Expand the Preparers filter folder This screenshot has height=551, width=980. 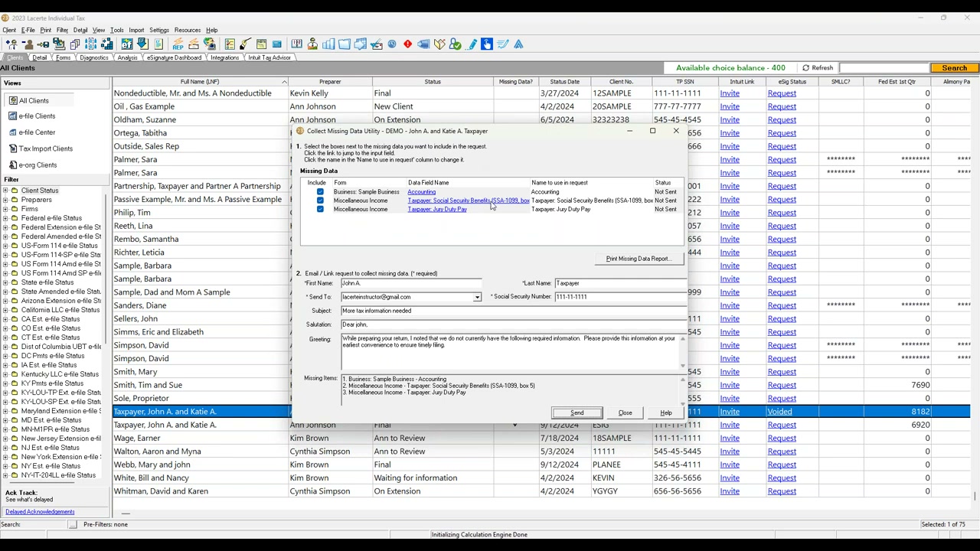pos(5,200)
